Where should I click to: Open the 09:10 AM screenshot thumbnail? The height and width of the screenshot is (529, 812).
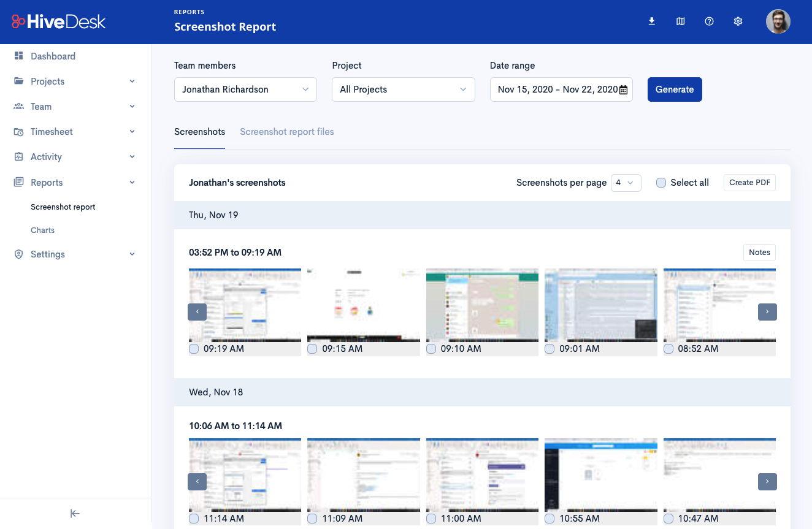[482, 305]
